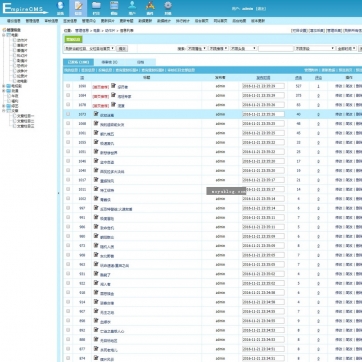Open the search-field dropdown right of keyword box
This screenshot has width=362, height=362.
[315, 48]
